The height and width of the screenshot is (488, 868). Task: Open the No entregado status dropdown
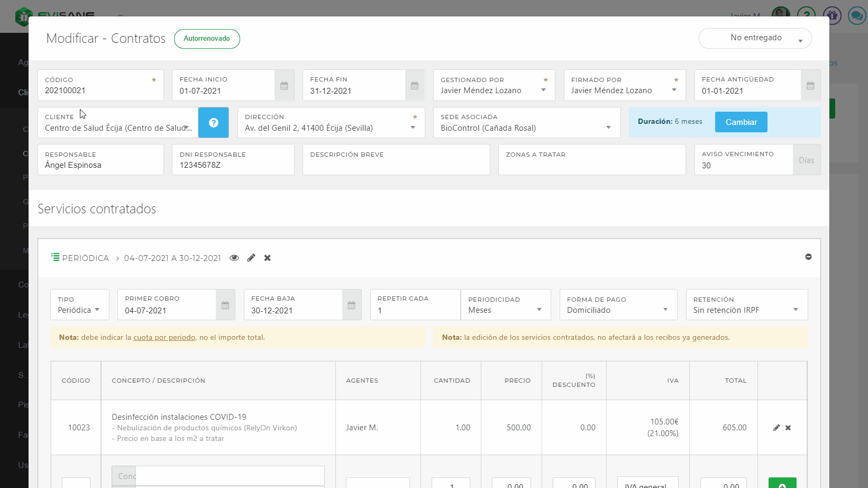click(755, 38)
